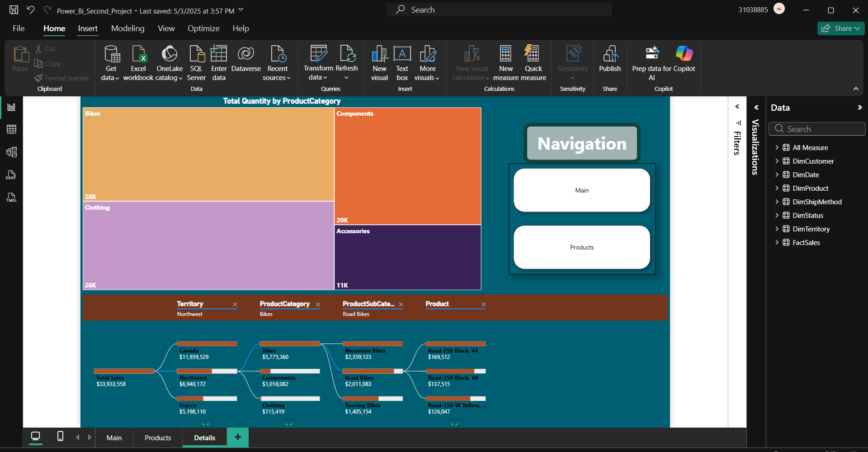Click inside the Data pane search field

click(x=817, y=129)
